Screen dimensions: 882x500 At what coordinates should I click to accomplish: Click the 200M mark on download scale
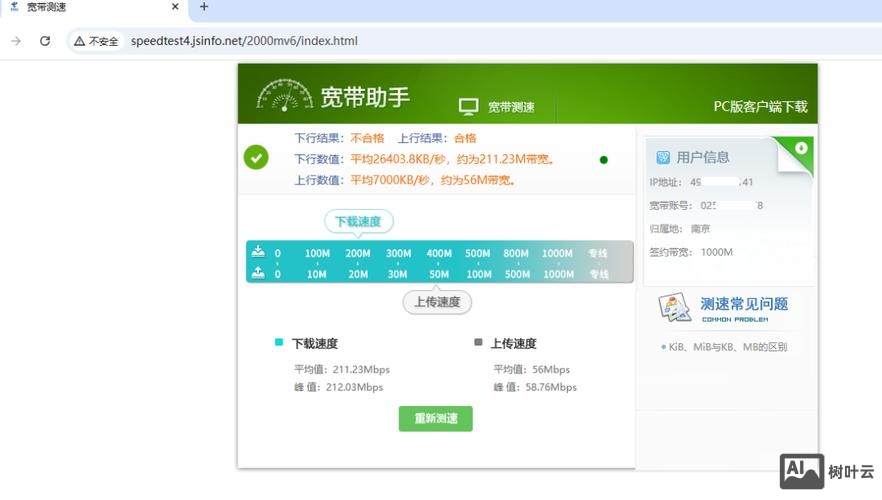click(x=358, y=254)
